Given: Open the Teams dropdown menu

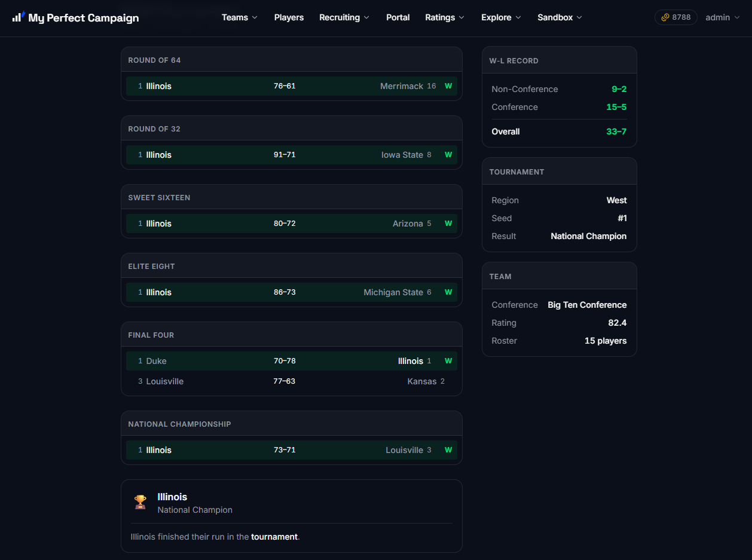Looking at the screenshot, I should [240, 17].
